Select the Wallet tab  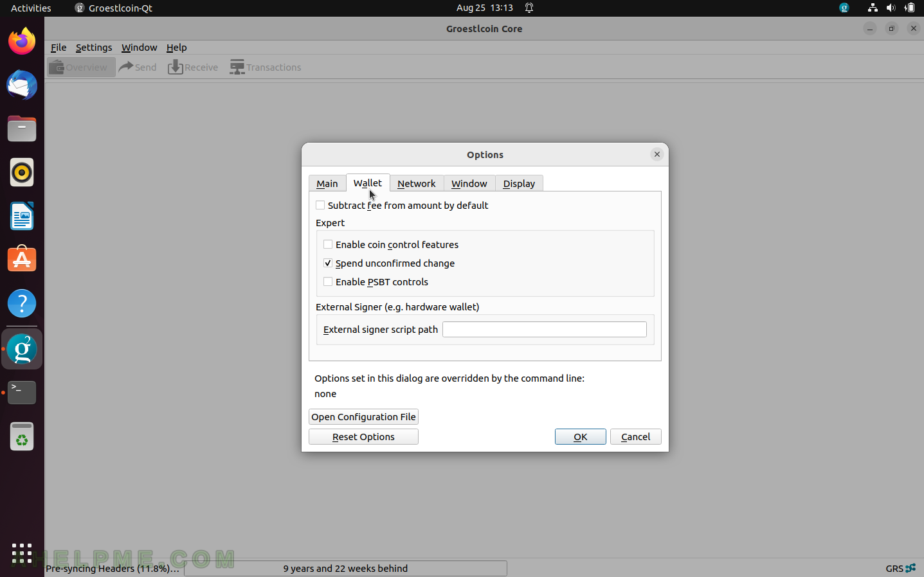tap(368, 183)
